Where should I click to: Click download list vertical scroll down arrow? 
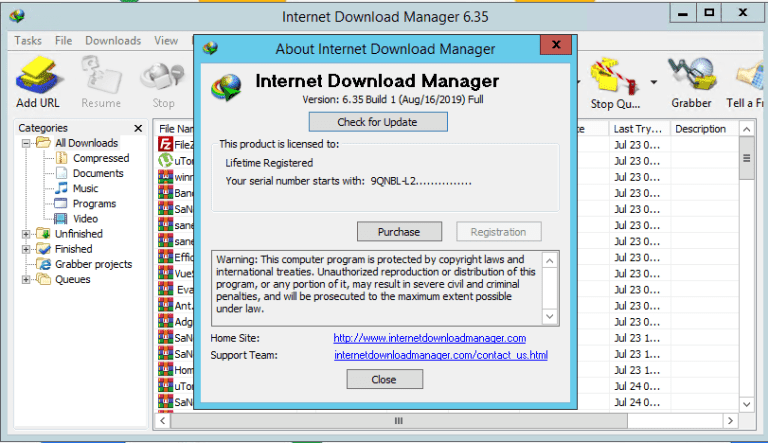click(746, 404)
